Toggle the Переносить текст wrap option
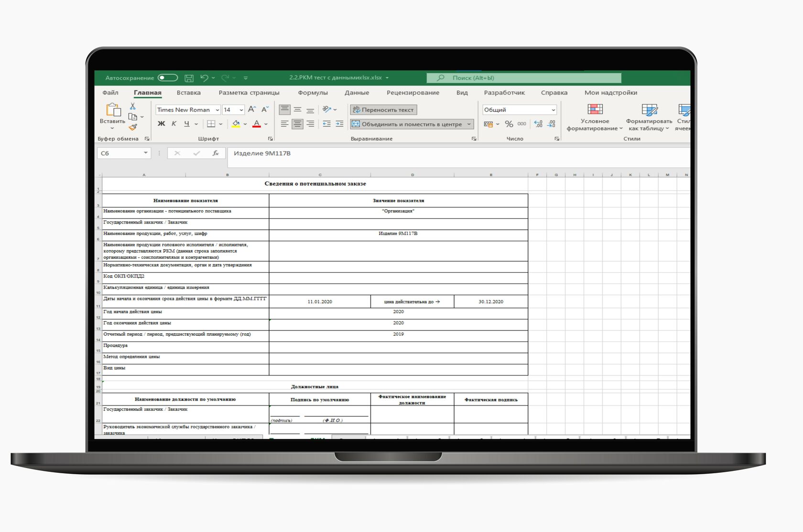Viewport: 803px width, 532px height. (x=383, y=110)
